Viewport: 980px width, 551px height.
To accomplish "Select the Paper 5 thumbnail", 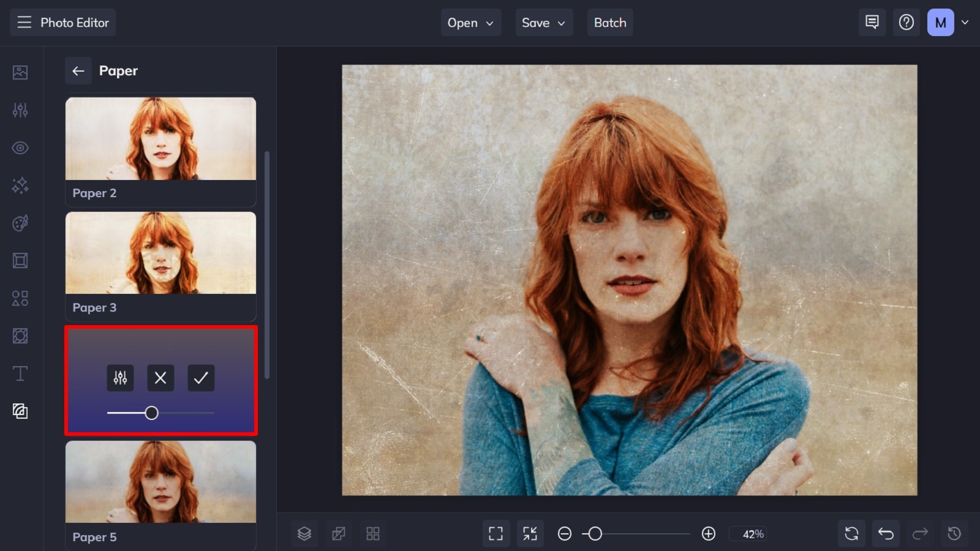I will pos(160,482).
